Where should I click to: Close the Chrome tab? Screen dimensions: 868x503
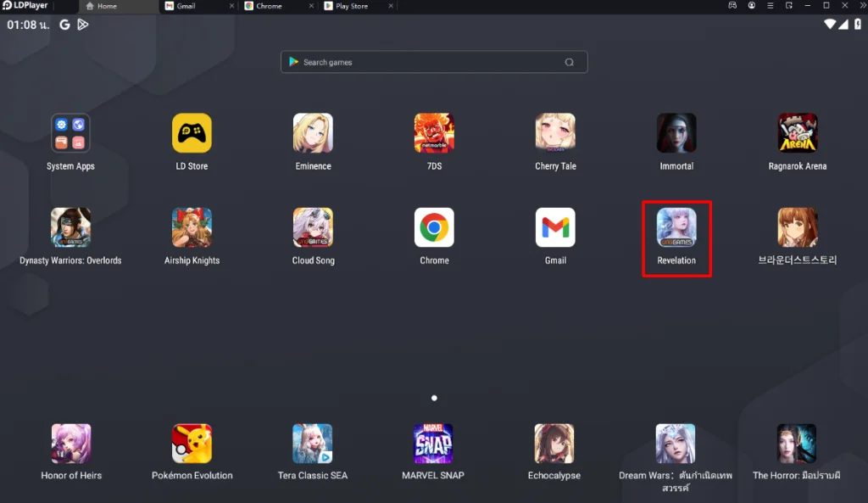point(311,6)
